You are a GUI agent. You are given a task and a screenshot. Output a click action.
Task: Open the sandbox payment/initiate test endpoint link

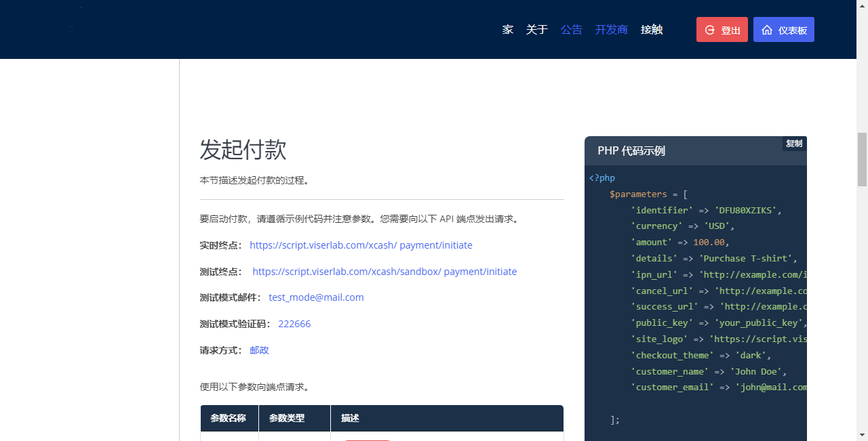point(384,272)
